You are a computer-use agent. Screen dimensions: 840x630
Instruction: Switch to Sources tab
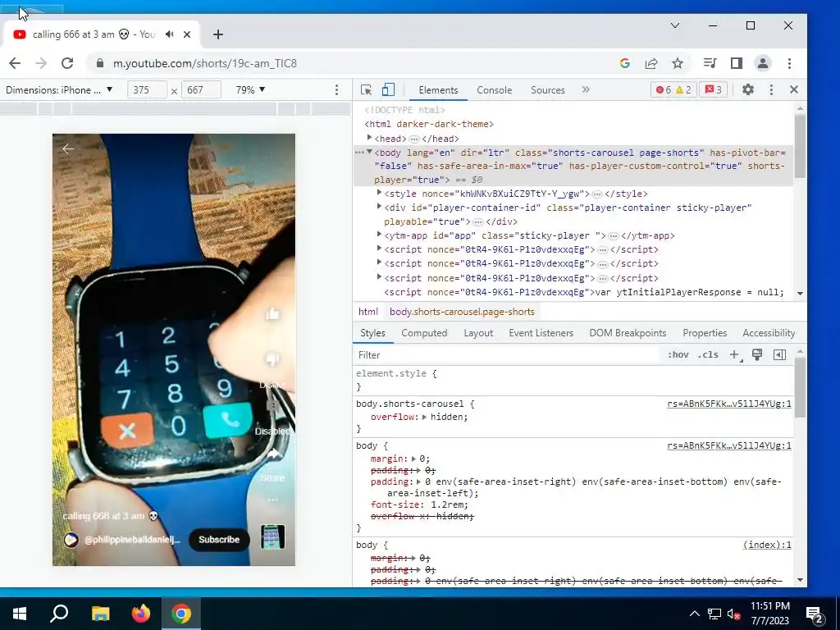(x=547, y=90)
